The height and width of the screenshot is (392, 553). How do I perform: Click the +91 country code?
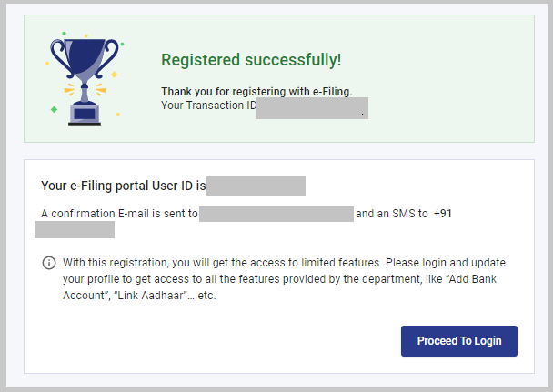[443, 214]
